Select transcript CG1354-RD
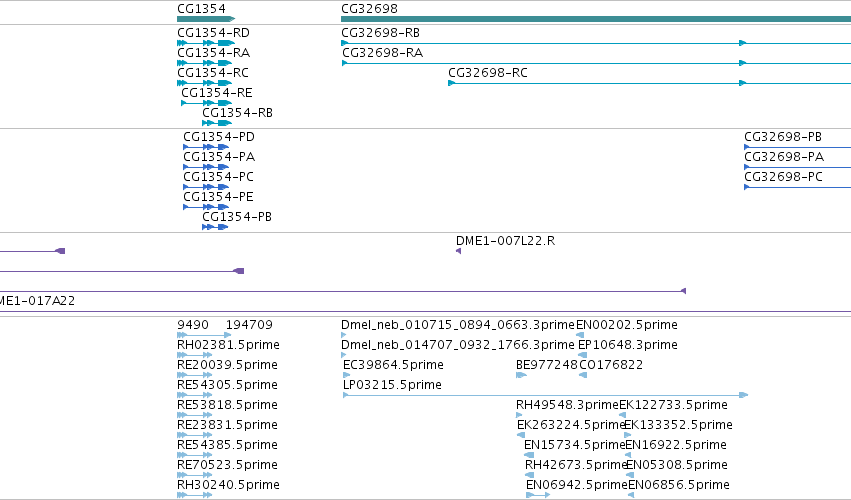The width and height of the screenshot is (851, 500). pyautogui.click(x=213, y=33)
